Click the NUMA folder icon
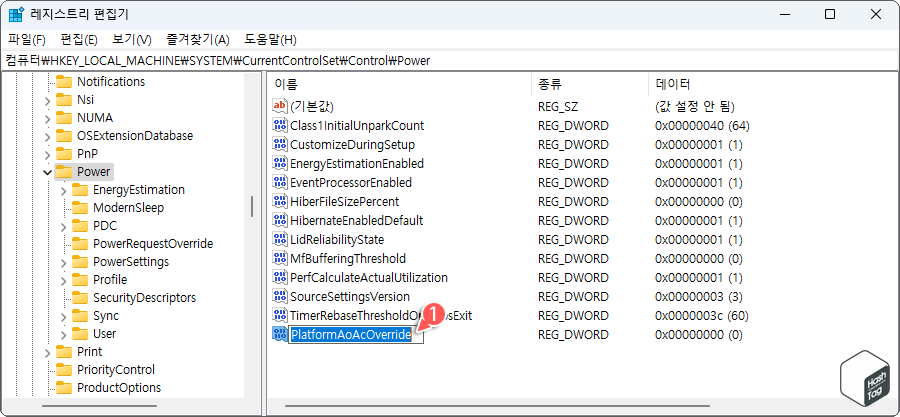Viewport: 900px width, 417px height. [64, 118]
